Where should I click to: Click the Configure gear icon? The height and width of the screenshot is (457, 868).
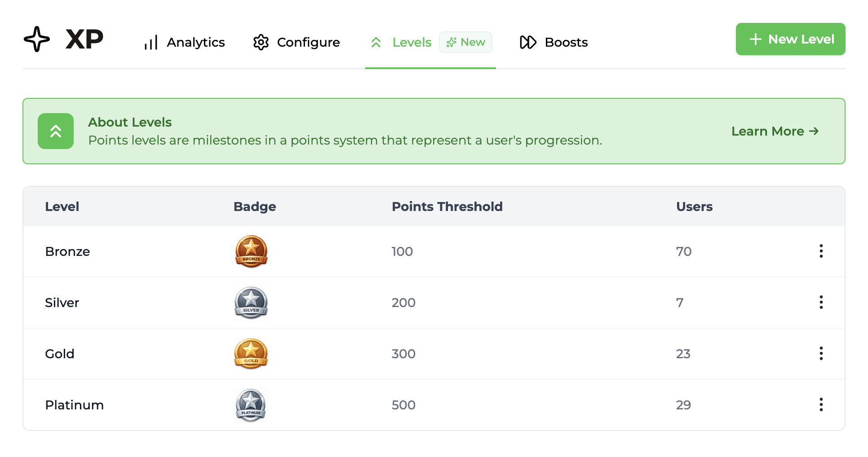point(261,42)
